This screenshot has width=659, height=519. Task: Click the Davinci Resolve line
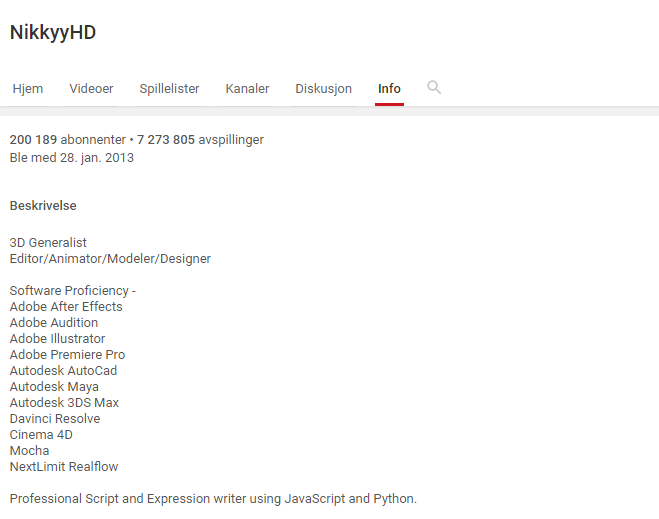tap(55, 418)
